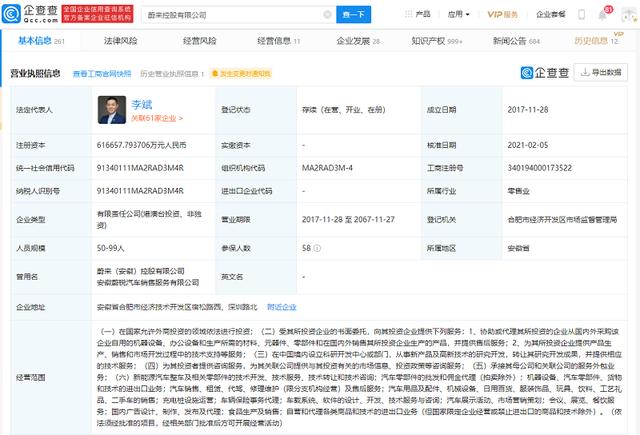The width and height of the screenshot is (640, 435).
Task: Select registration status 存续（在营、开业、在册）
Action: [x=344, y=109]
